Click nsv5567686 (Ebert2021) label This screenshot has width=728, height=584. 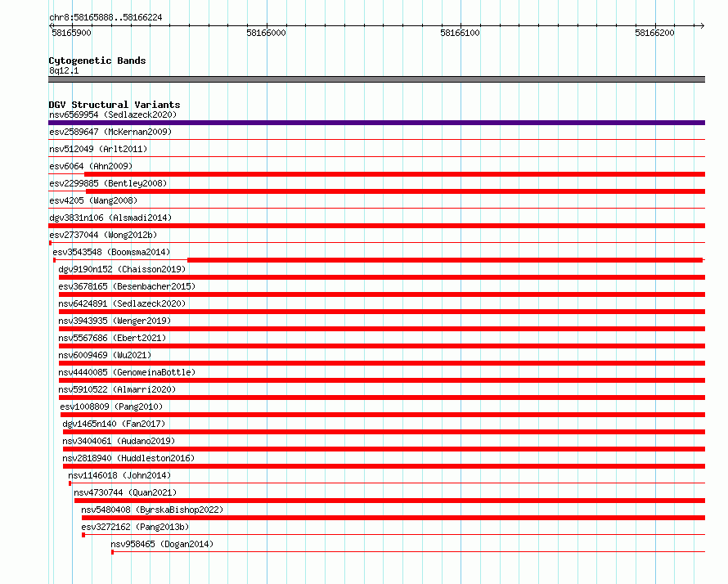pos(112,338)
